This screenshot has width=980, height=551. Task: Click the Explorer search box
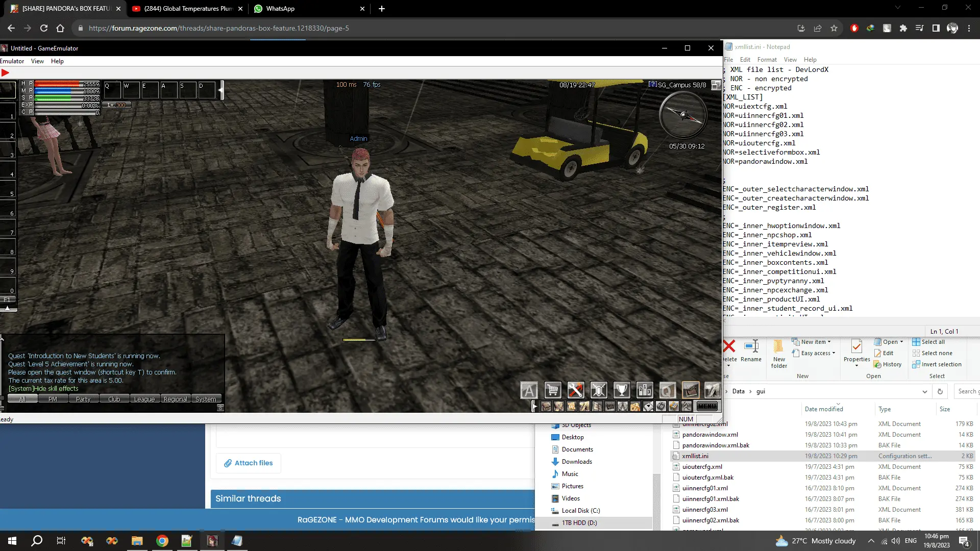pyautogui.click(x=966, y=391)
